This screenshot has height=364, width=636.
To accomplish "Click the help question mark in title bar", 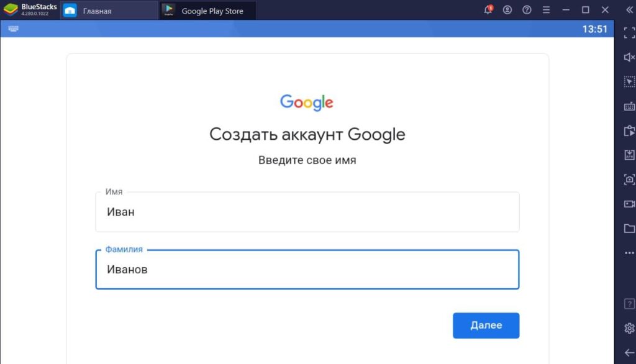I will (527, 10).
